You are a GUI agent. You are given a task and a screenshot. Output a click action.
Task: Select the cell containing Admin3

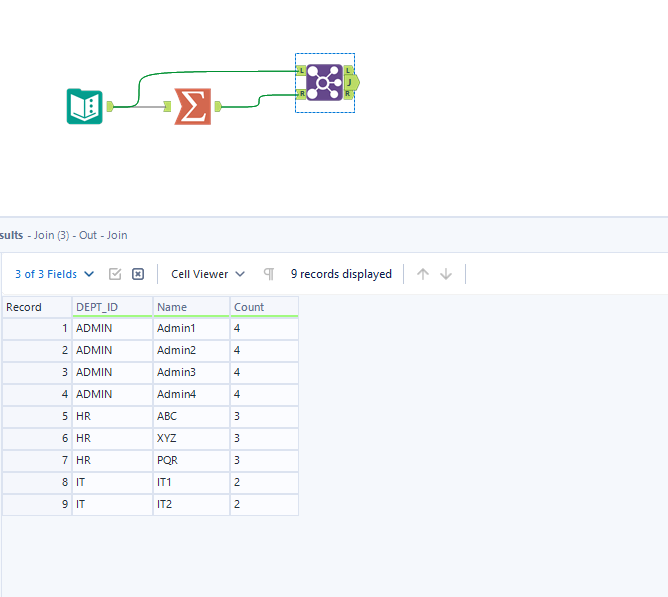pos(191,372)
